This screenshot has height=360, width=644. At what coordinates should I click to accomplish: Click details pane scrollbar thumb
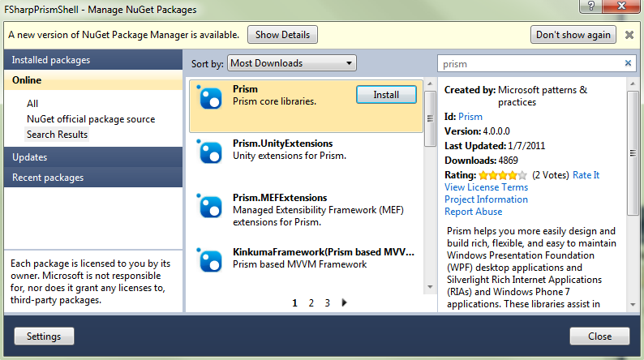633,153
